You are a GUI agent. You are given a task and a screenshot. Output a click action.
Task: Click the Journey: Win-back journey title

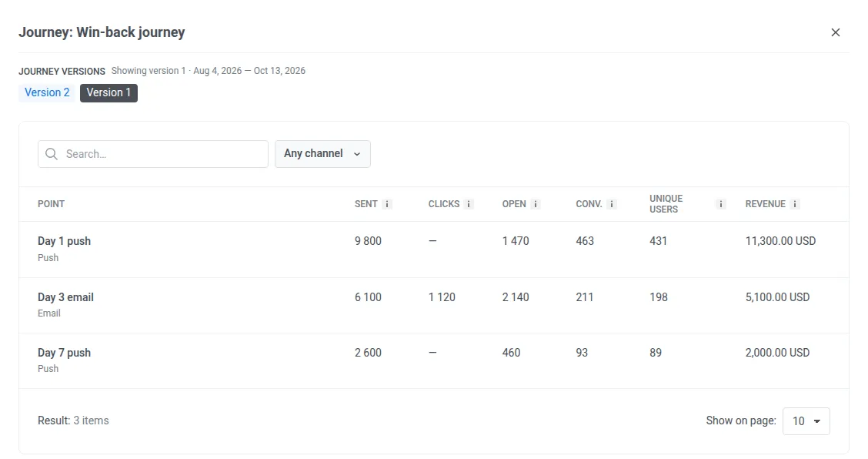pos(102,32)
